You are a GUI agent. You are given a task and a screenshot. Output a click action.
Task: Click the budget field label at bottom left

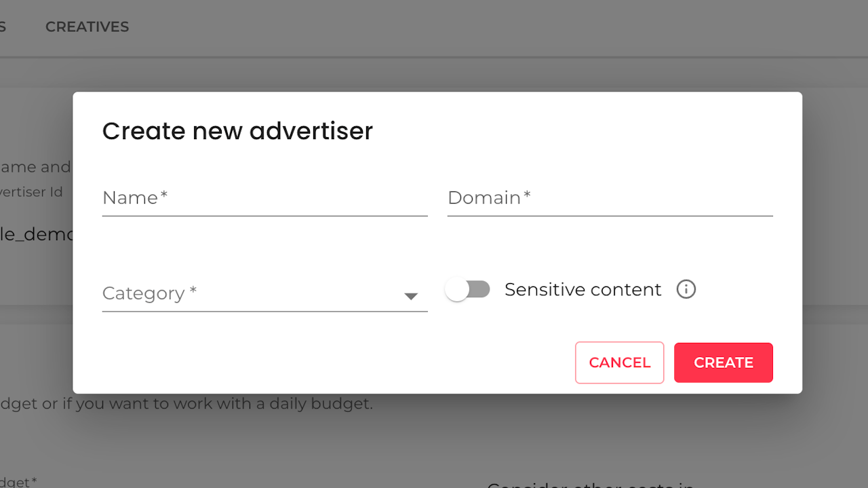click(18, 482)
